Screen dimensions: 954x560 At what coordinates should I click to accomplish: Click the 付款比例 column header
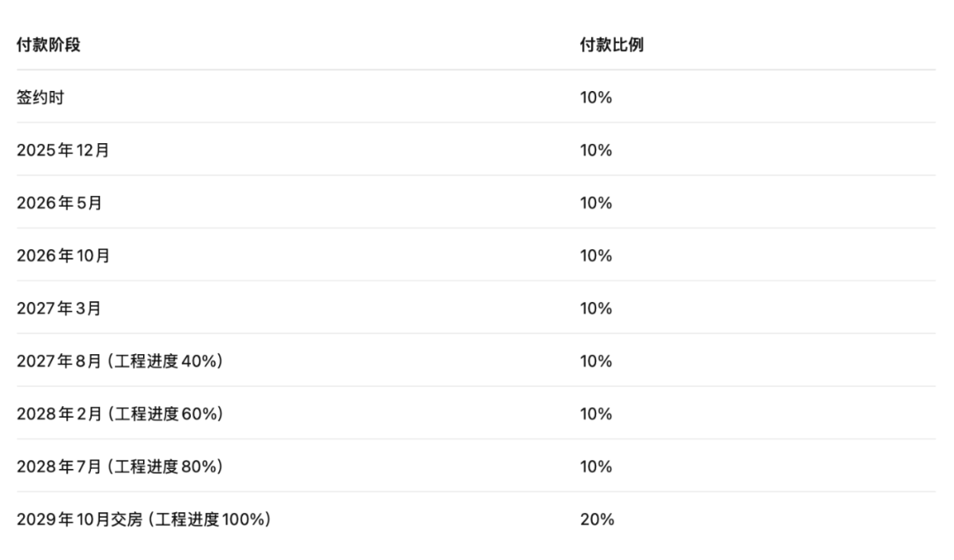pos(611,45)
